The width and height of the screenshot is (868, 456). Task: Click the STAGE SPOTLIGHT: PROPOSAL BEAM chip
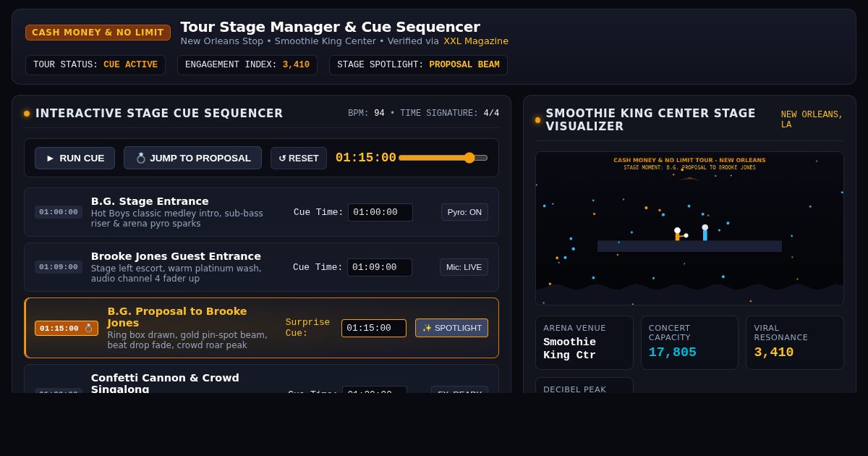coord(418,65)
